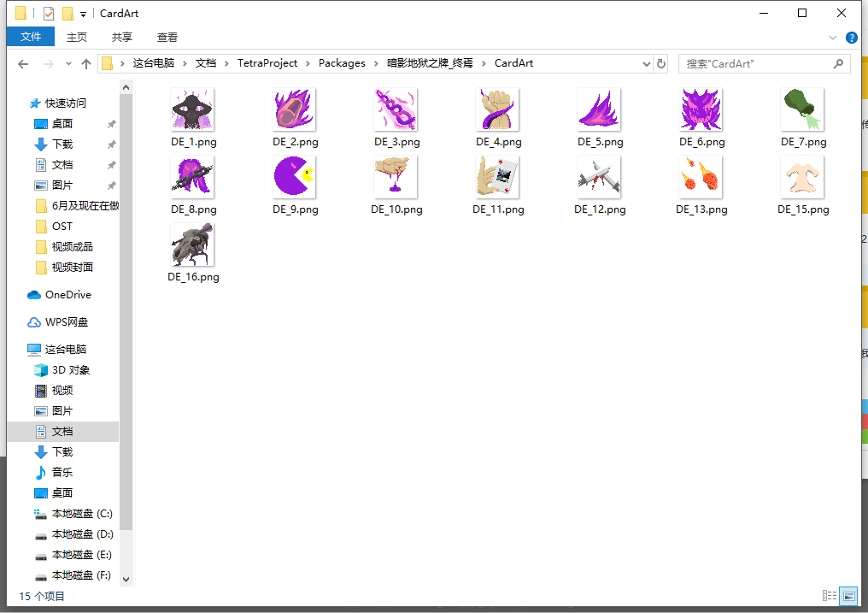Click the refresh button beside address bar
The image size is (868, 613).
[x=661, y=63]
